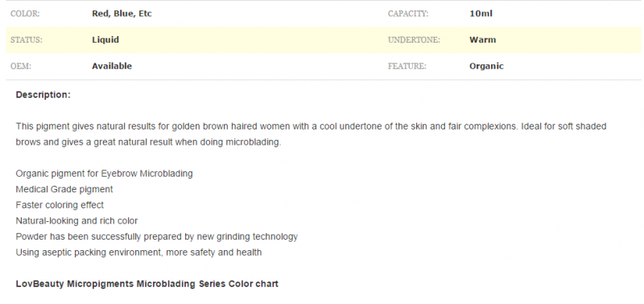Click the 'Faster coloring effect' line
The image size is (644, 304).
(60, 205)
